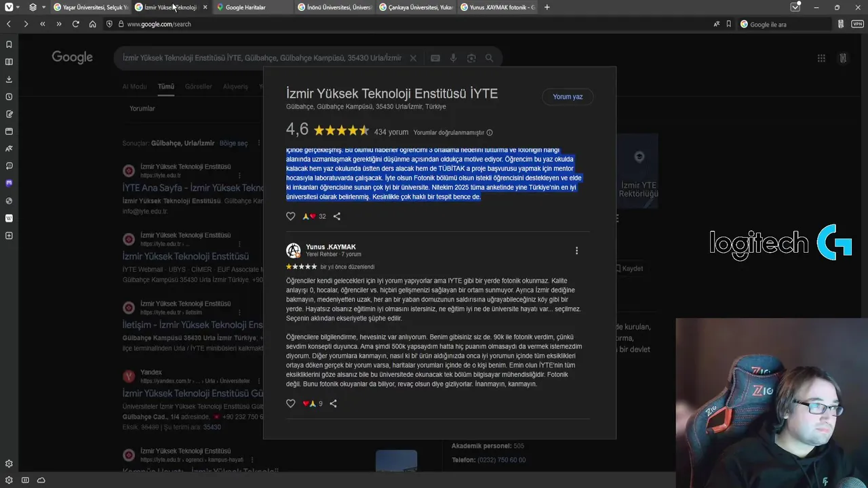Open the Reading List panel
Screen dimensions: 868x488
point(9,62)
